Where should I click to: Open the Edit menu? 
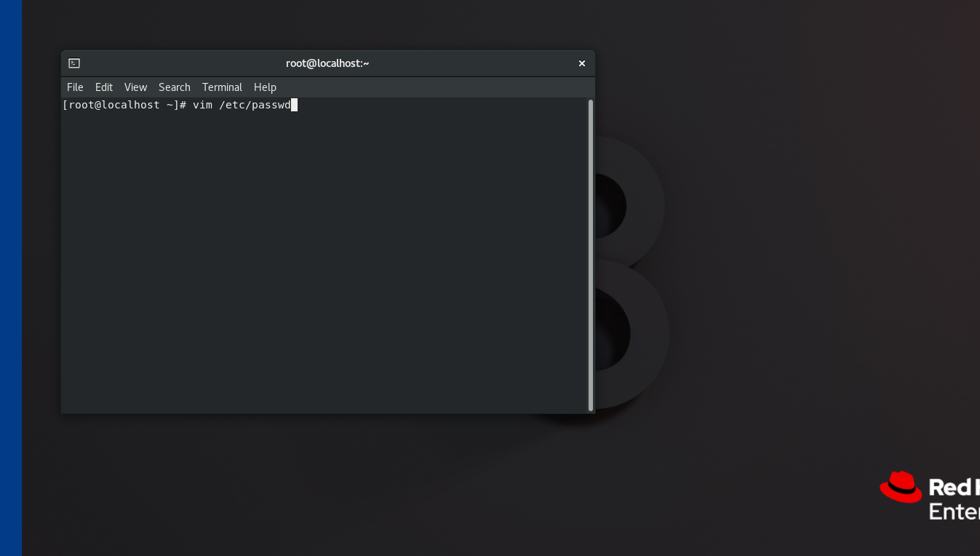tap(104, 87)
